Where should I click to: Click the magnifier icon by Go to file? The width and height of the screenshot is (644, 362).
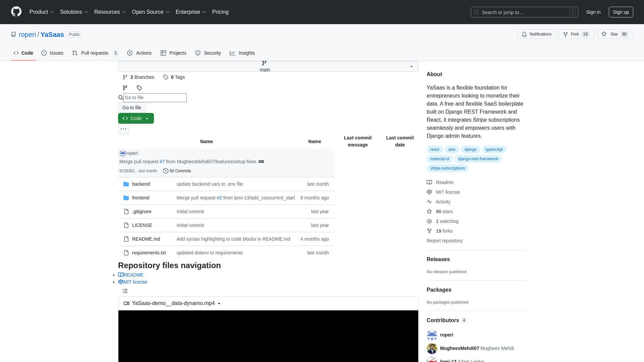click(121, 98)
